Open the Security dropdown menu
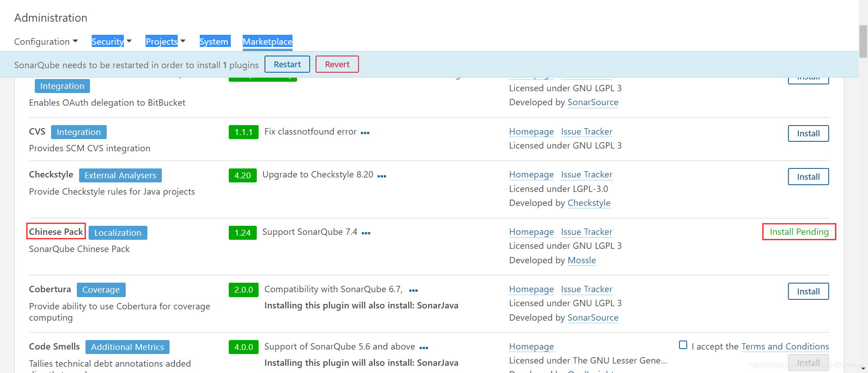Viewport: 868px width, 373px height. [x=112, y=42]
